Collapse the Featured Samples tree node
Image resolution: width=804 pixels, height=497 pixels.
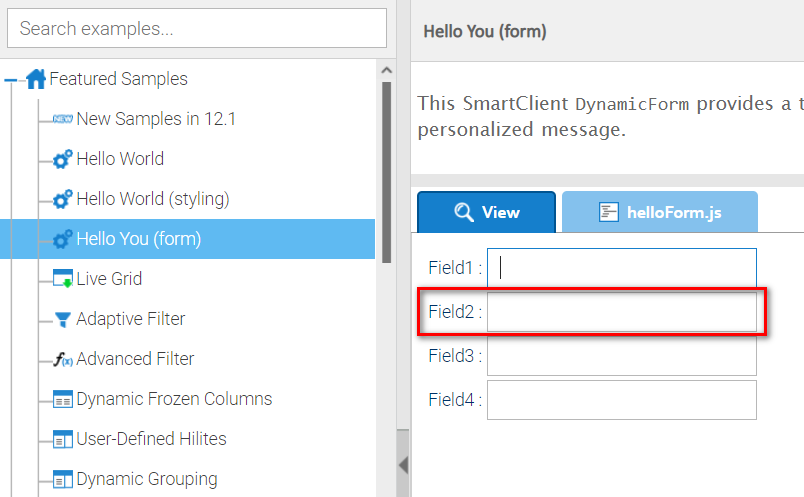(x=11, y=80)
